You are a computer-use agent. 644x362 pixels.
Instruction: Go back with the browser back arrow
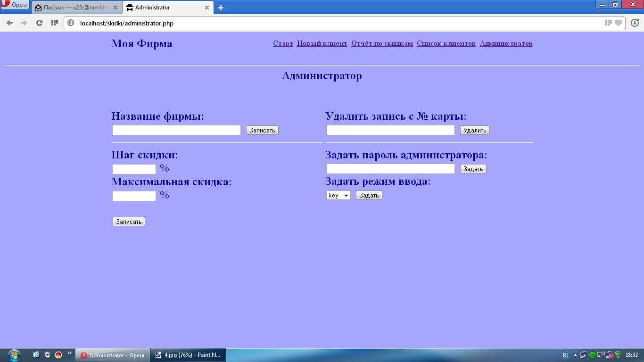9,23
